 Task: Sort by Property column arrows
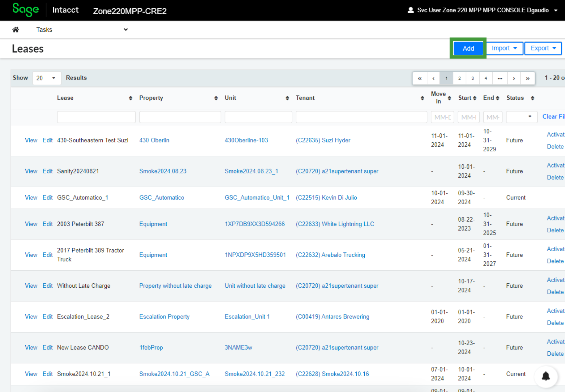pos(216,98)
